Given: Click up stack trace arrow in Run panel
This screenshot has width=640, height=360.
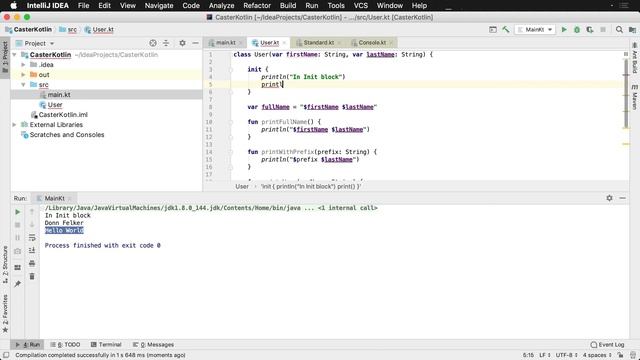Looking at the screenshot, I should [32, 212].
